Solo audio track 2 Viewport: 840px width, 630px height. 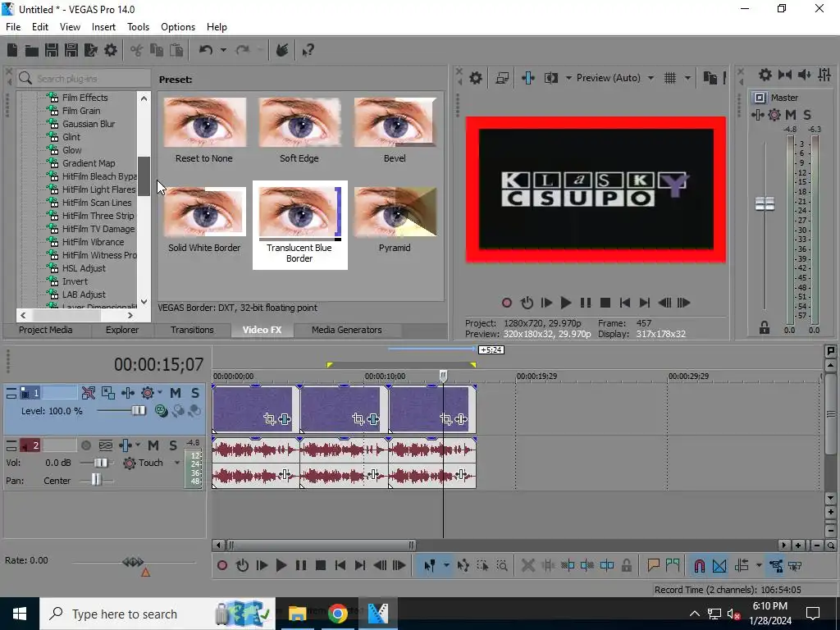tap(173, 445)
